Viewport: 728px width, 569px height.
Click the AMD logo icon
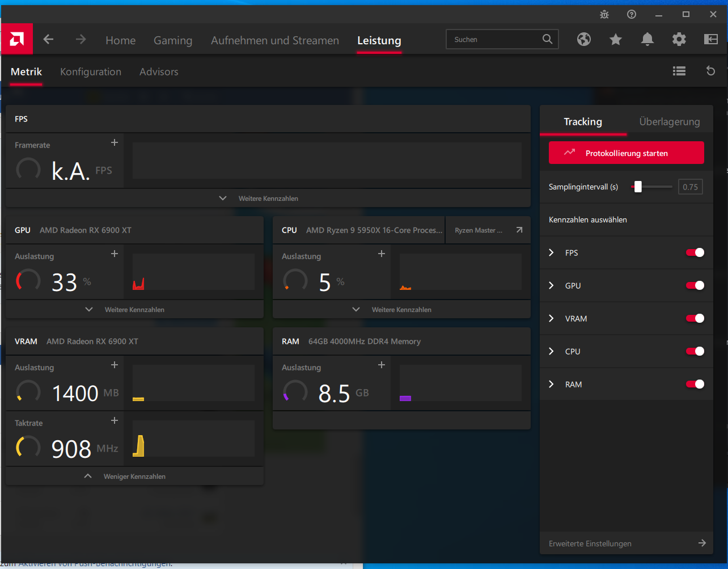tap(16, 39)
